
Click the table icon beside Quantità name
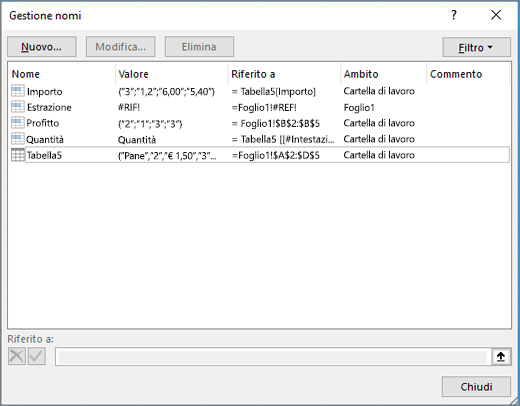(x=18, y=139)
